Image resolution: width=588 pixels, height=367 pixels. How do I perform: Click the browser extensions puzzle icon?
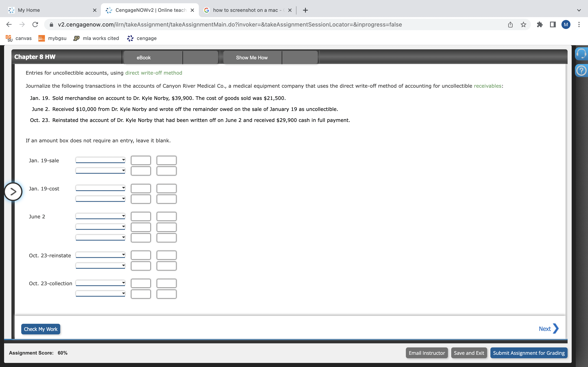pos(540,24)
